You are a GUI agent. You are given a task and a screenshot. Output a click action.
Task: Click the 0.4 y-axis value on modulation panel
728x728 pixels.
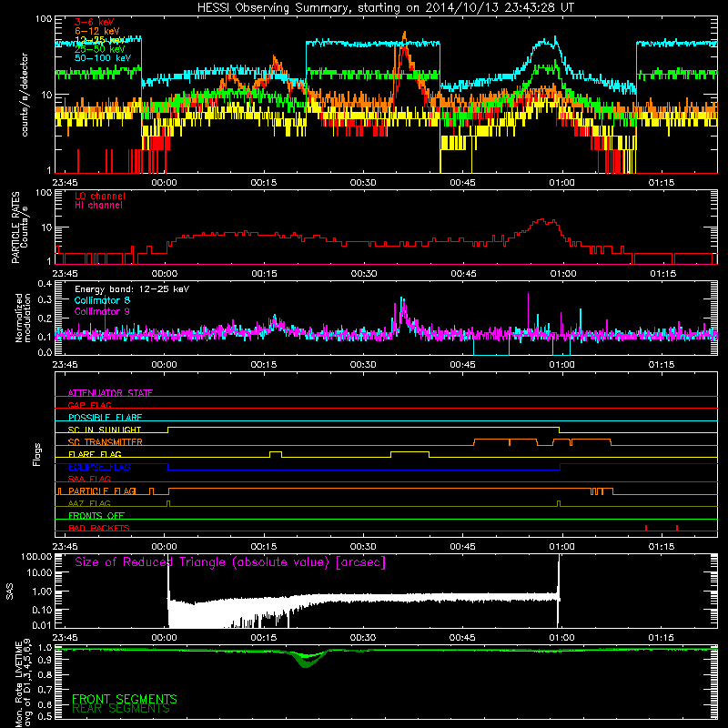(45, 284)
